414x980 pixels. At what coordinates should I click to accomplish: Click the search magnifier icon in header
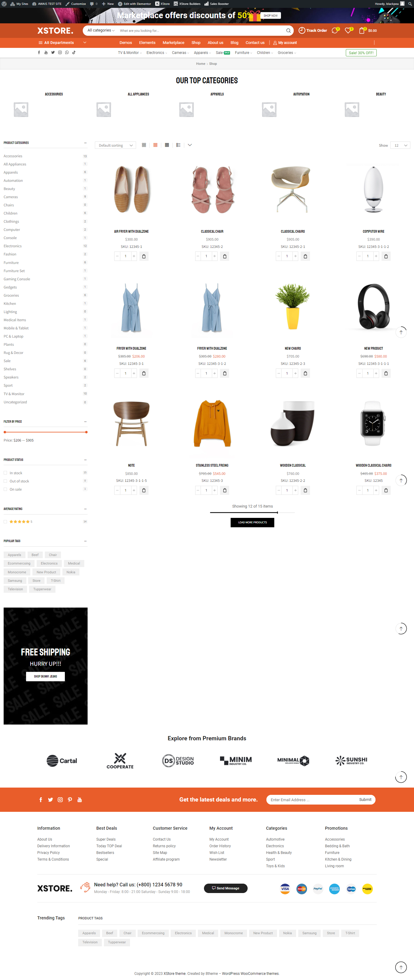point(289,31)
